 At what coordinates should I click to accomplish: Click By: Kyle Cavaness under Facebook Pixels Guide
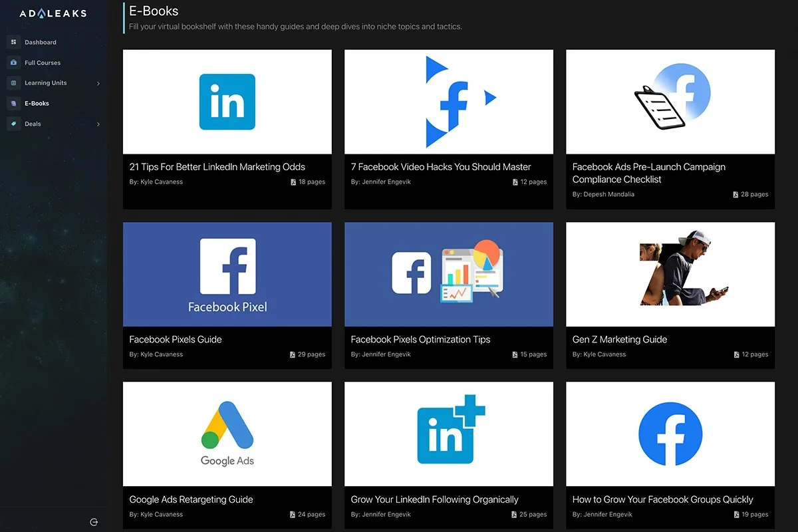(x=156, y=354)
